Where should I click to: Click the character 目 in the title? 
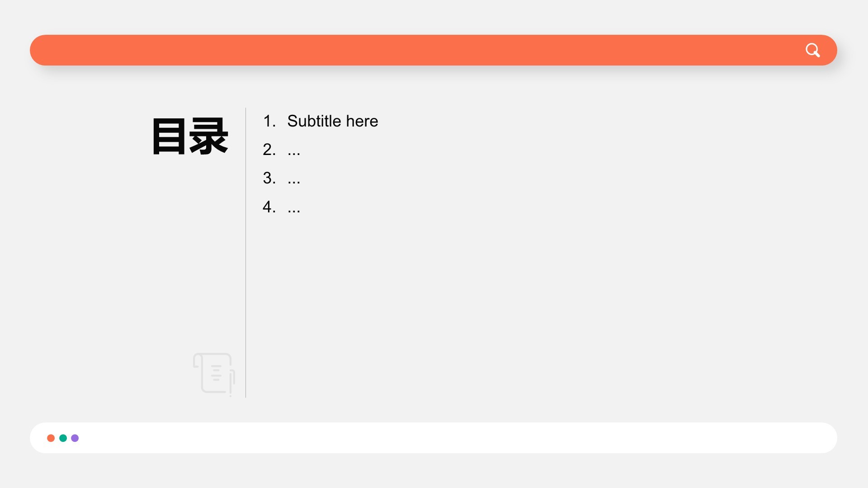(169, 136)
